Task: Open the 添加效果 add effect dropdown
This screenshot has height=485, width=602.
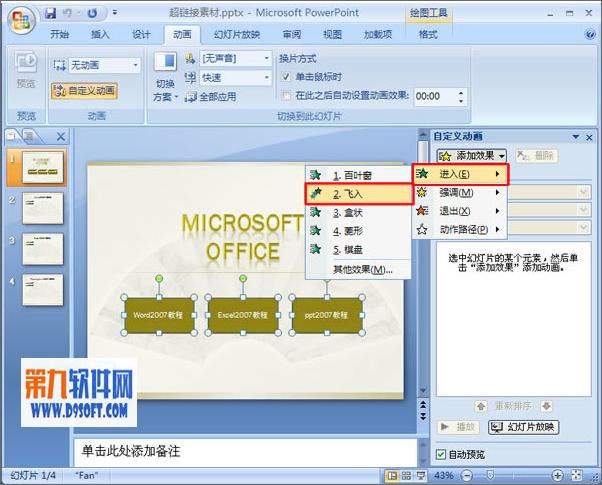Action: click(471, 156)
